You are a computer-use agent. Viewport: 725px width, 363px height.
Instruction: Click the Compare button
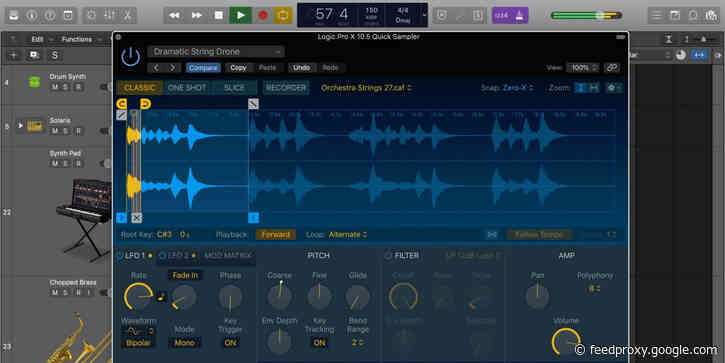point(203,68)
